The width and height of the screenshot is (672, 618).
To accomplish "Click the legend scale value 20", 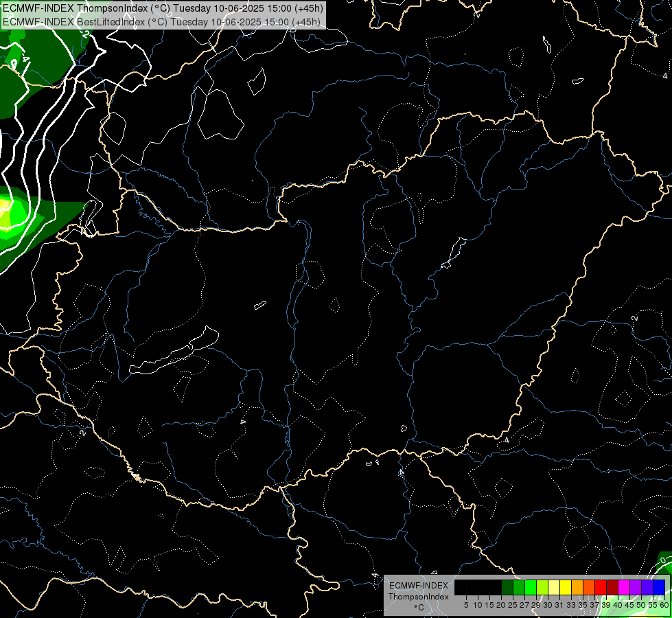I will [501, 605].
